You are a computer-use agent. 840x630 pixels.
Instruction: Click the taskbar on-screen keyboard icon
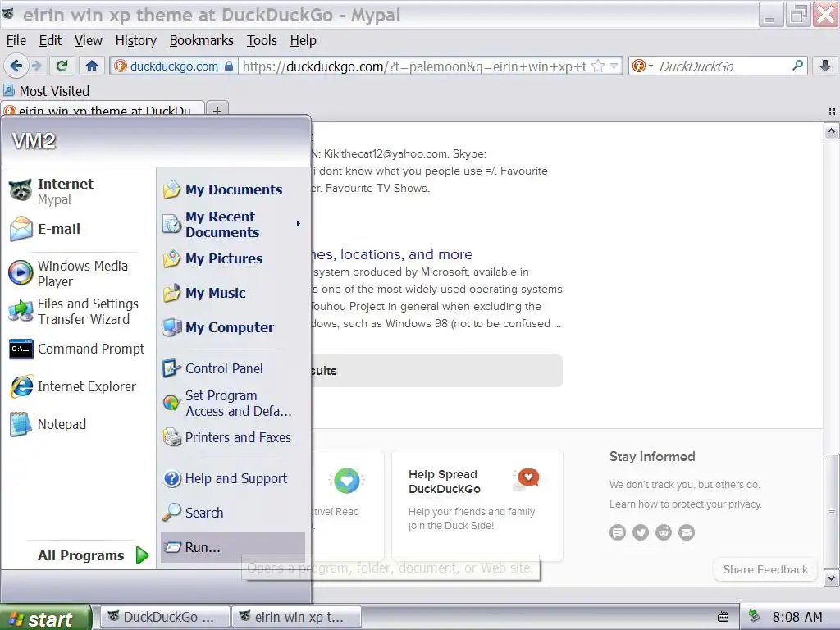[723, 617]
